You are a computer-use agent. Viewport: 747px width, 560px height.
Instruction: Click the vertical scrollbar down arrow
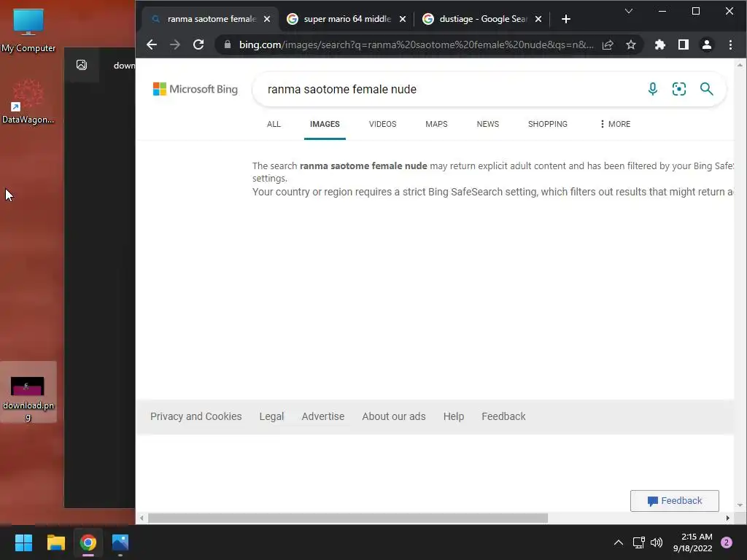[x=740, y=505]
